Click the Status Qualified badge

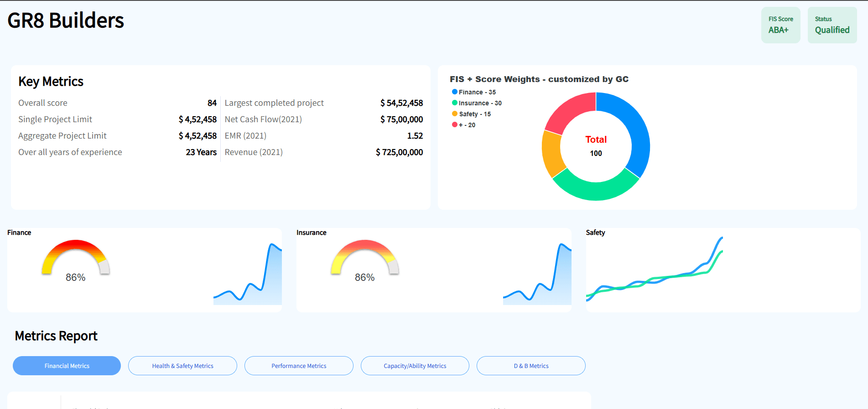point(832,25)
